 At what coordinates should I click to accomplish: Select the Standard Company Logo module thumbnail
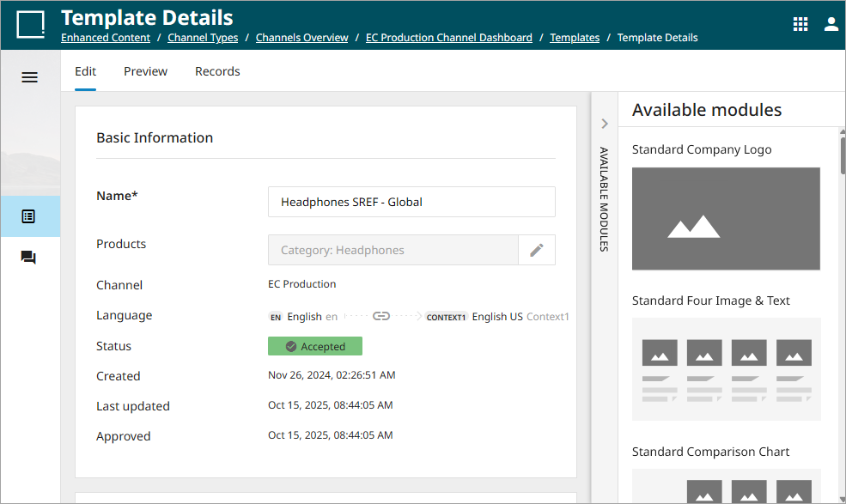726,219
